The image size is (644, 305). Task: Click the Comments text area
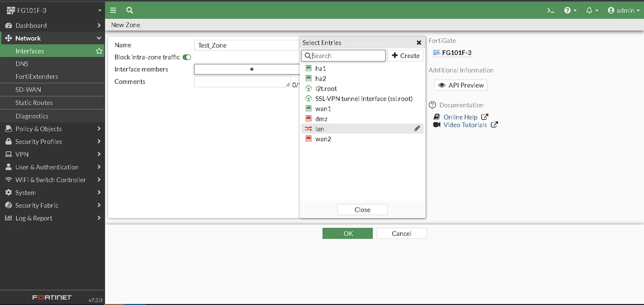pyautogui.click(x=243, y=82)
